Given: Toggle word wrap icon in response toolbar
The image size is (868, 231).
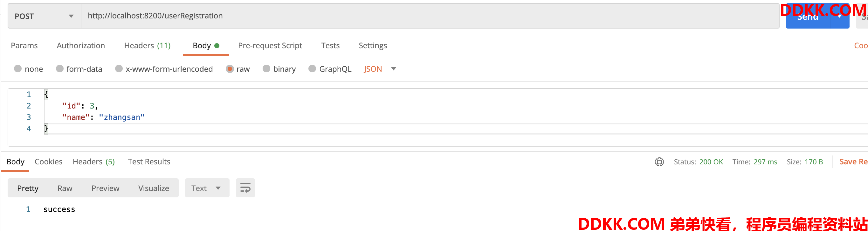Looking at the screenshot, I should (245, 188).
